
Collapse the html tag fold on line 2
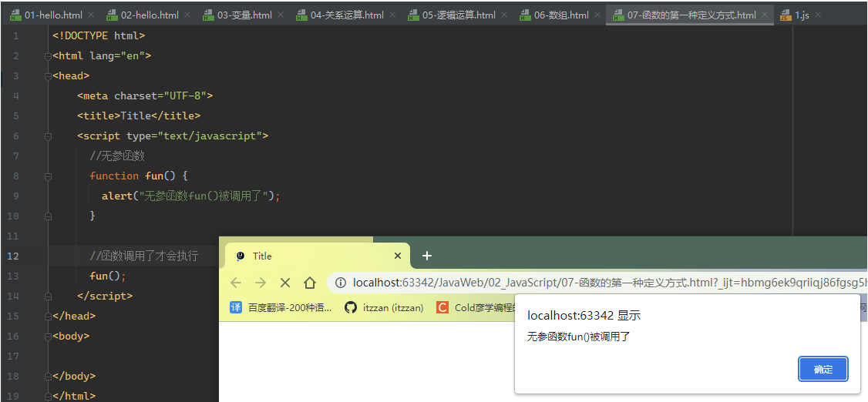tap(48, 56)
